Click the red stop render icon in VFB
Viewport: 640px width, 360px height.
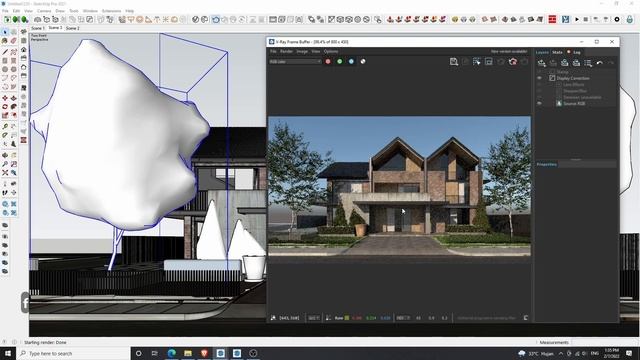(x=513, y=62)
